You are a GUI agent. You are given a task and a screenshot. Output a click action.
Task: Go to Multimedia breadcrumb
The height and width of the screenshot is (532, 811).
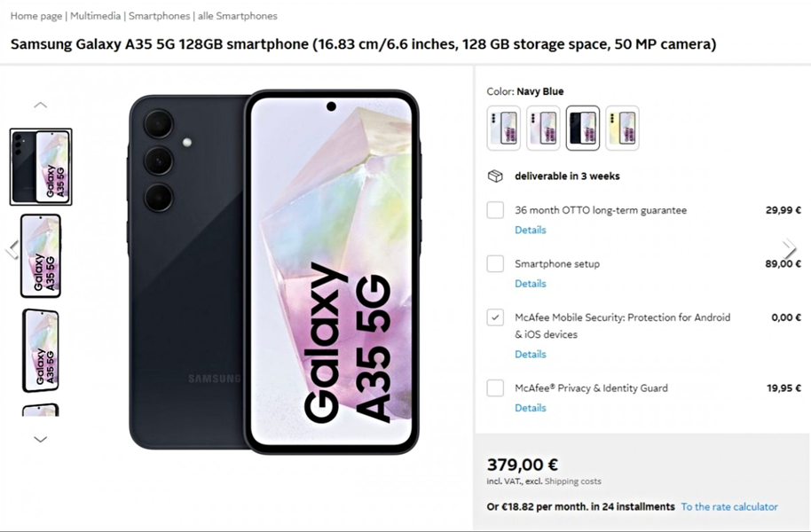(95, 16)
